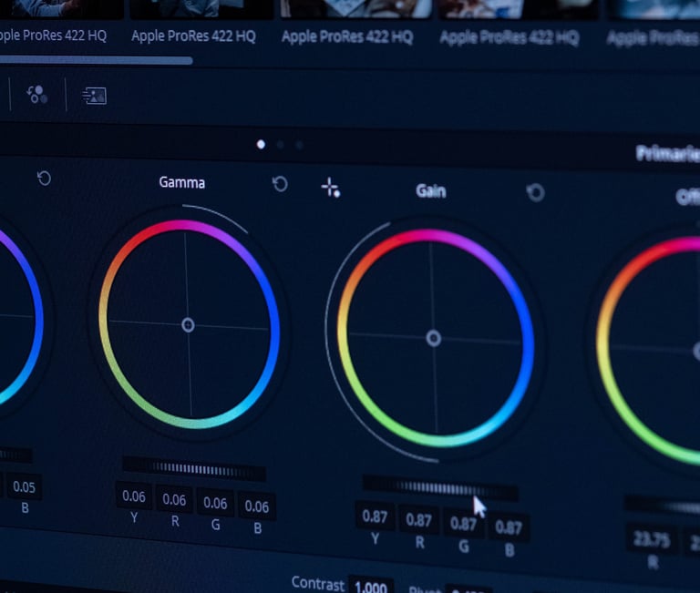The height and width of the screenshot is (593, 700).
Task: Click the Gamma label
Action: click(182, 182)
